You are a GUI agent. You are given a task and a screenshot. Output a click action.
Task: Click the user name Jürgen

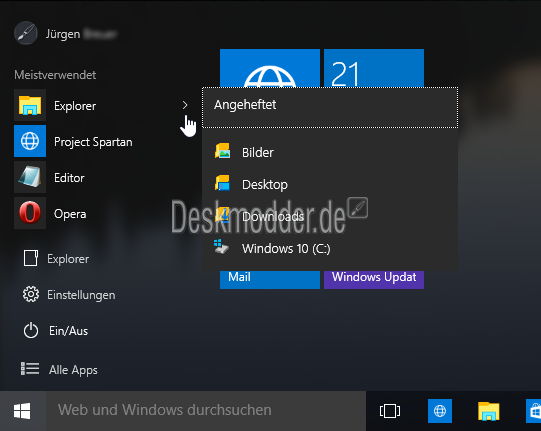63,34
